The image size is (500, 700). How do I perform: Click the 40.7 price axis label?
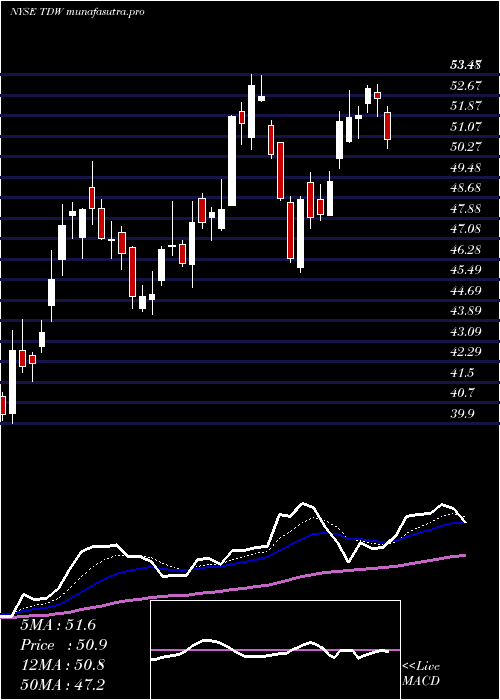point(462,393)
